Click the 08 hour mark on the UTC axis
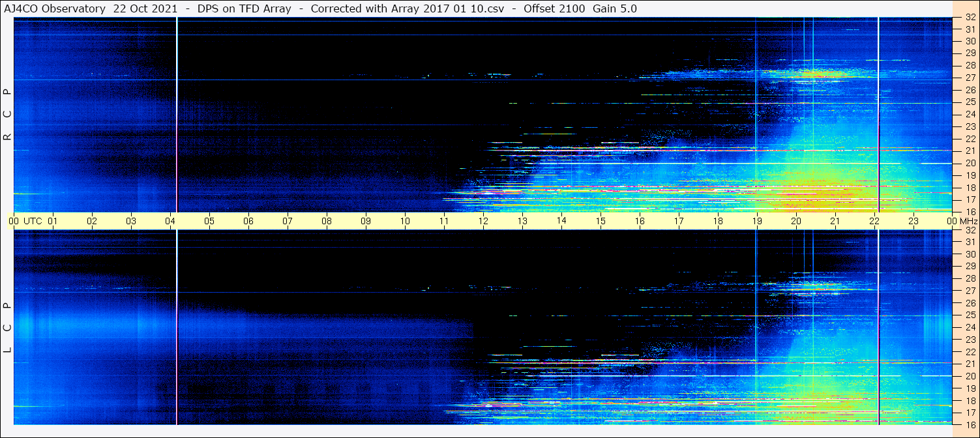This screenshot has width=980, height=438. click(x=327, y=221)
